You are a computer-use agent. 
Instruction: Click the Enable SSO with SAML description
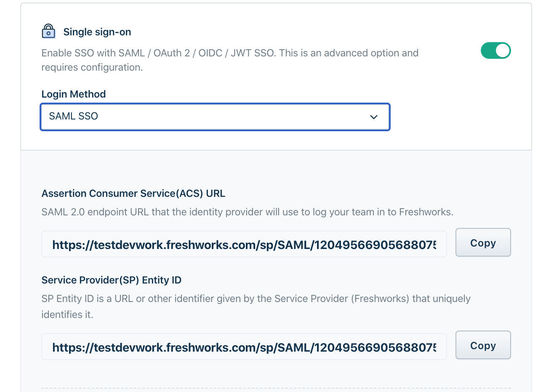(x=229, y=53)
